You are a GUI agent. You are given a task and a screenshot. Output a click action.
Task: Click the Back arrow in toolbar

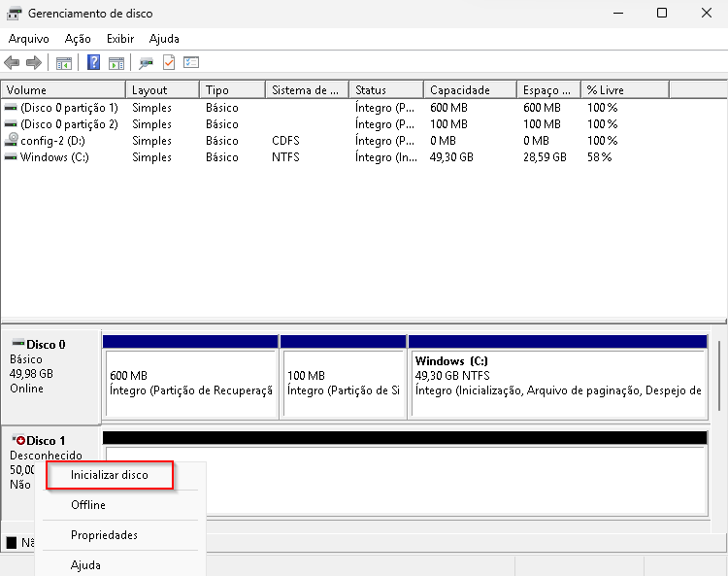click(x=12, y=63)
